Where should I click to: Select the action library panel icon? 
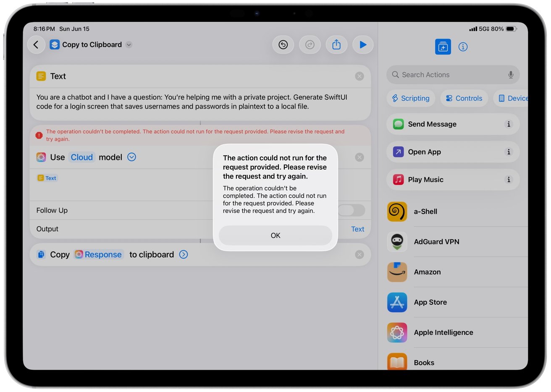pyautogui.click(x=443, y=47)
